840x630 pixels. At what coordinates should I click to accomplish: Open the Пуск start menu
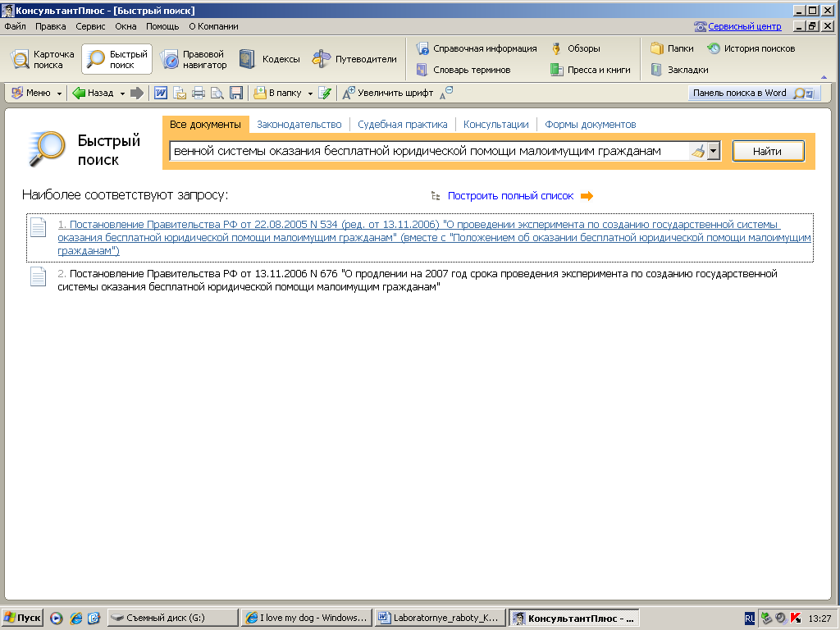click(22, 618)
